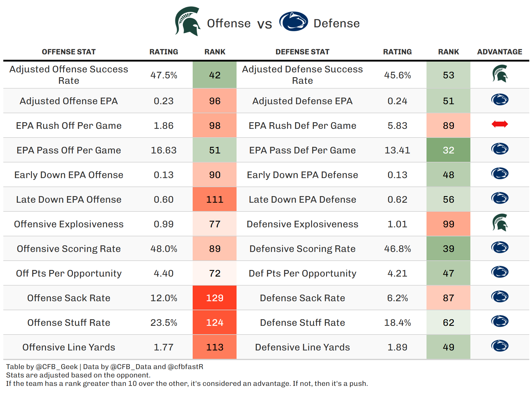This screenshot has width=532, height=394.
Task: Click the red 129 offense sack rank cell
Action: (215, 298)
